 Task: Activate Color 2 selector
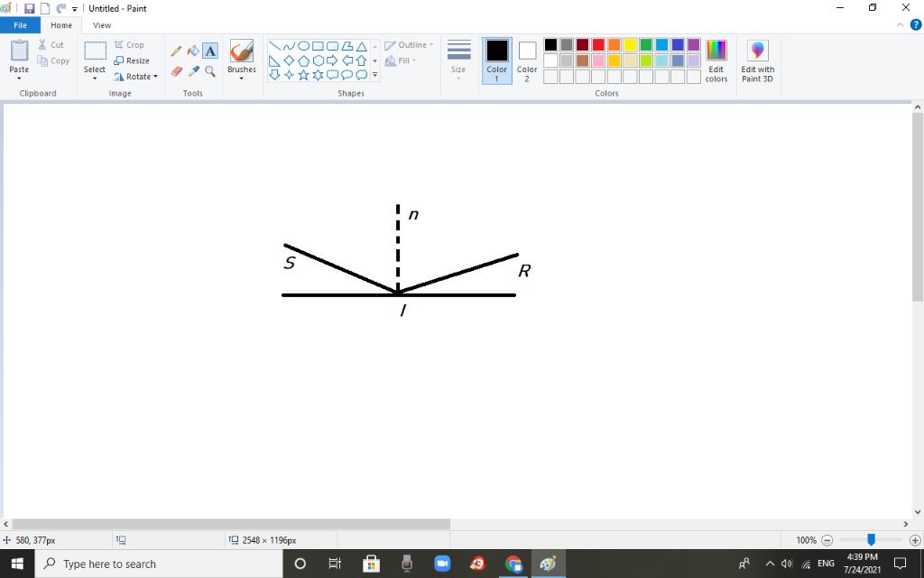(x=527, y=61)
